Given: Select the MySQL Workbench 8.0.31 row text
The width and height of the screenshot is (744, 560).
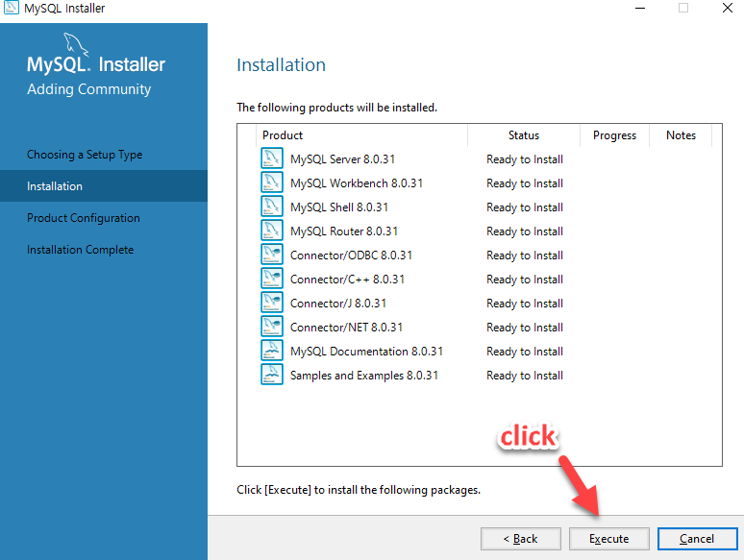Looking at the screenshot, I should (357, 183).
